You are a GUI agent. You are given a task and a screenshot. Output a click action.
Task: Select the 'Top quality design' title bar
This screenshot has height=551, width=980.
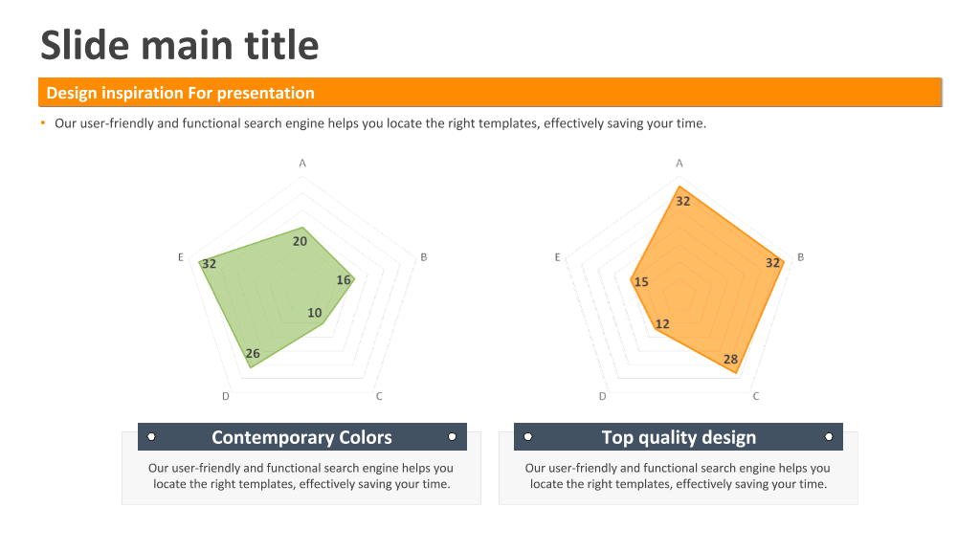(x=679, y=436)
